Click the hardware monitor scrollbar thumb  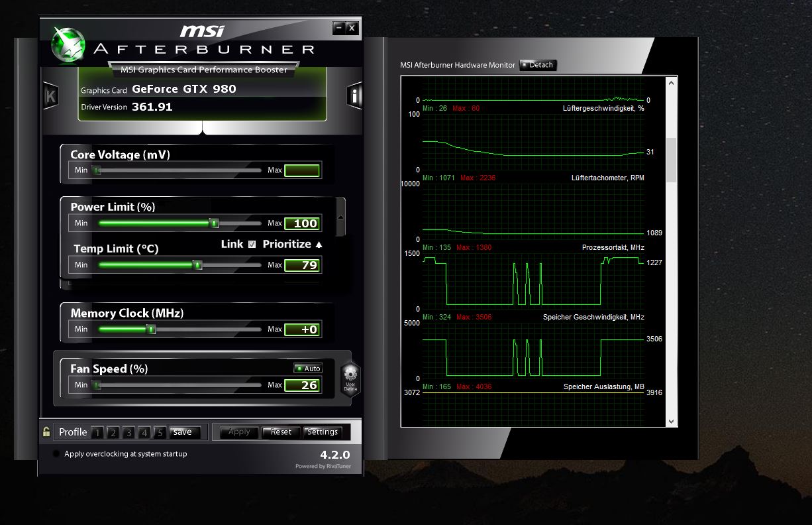click(x=672, y=160)
